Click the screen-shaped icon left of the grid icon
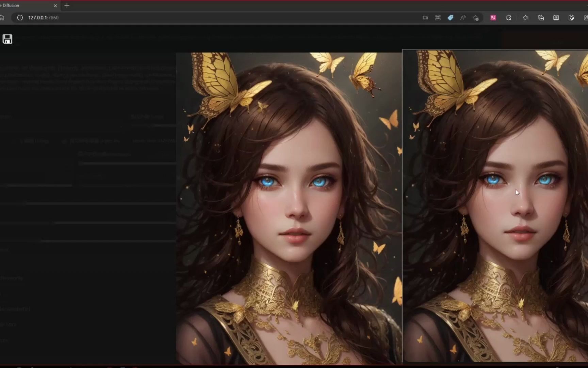The width and height of the screenshot is (588, 368). point(425,17)
